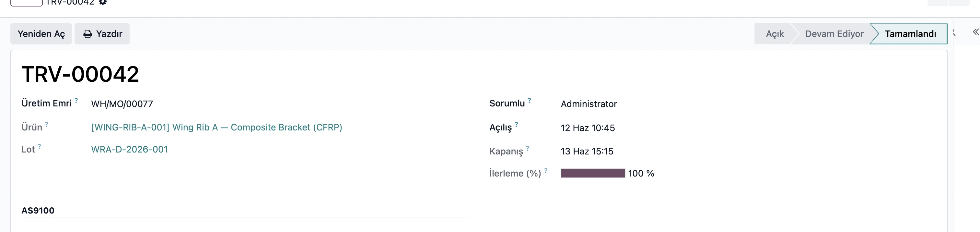Open the gear menu beside the TRV-00042 breadcrumb
The height and width of the screenshot is (232, 980).
pos(102,2)
